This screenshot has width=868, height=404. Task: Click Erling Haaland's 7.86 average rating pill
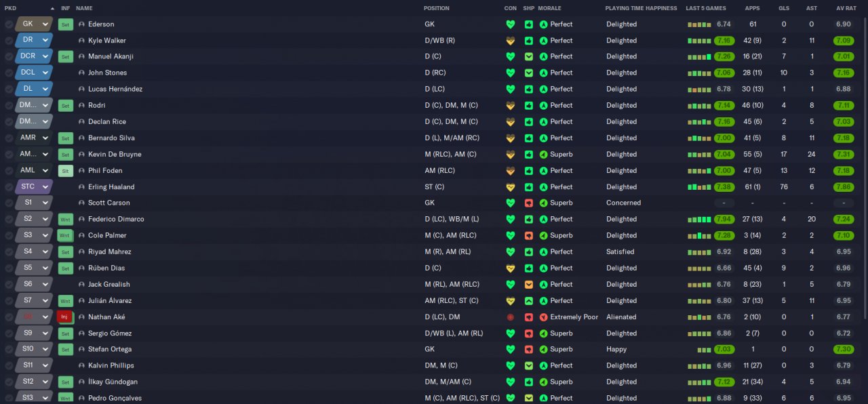click(844, 187)
